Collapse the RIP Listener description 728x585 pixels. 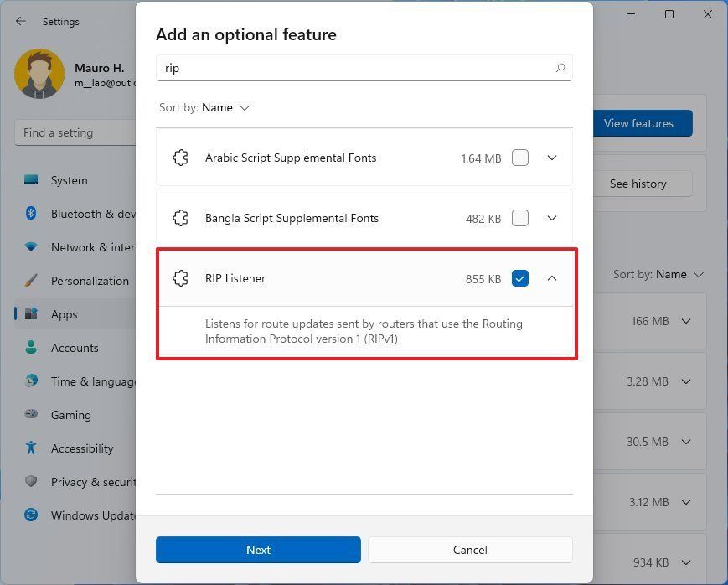click(x=552, y=278)
